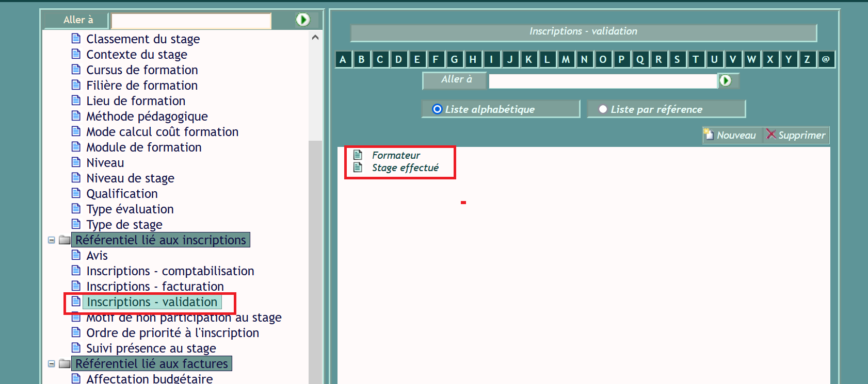Click the left panel Aller à input field
The height and width of the screenshot is (384, 868).
(x=191, y=21)
